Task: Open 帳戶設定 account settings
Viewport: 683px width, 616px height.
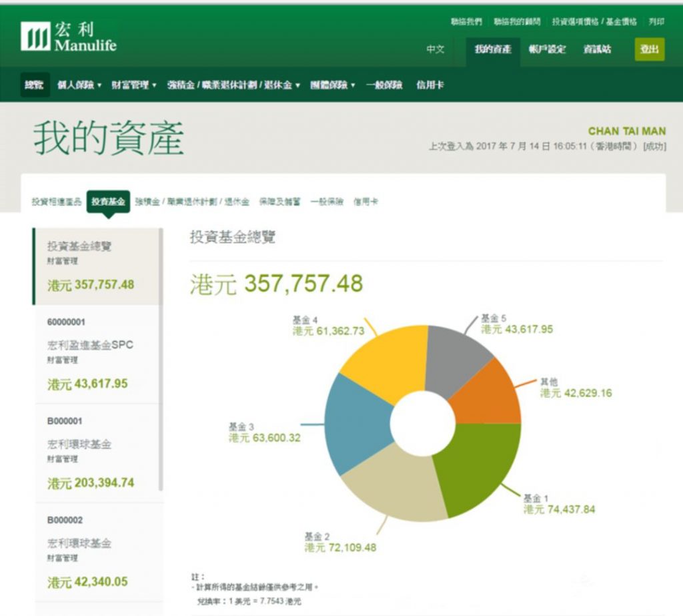Action: click(547, 49)
